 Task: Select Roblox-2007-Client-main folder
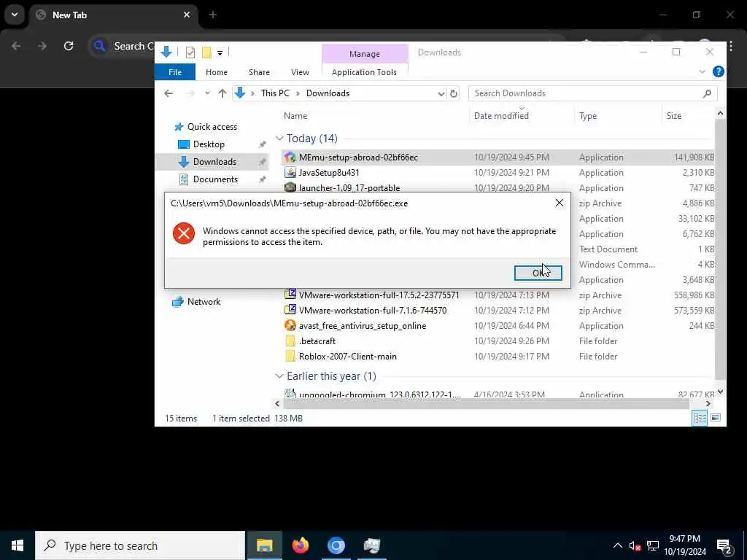pos(347,356)
